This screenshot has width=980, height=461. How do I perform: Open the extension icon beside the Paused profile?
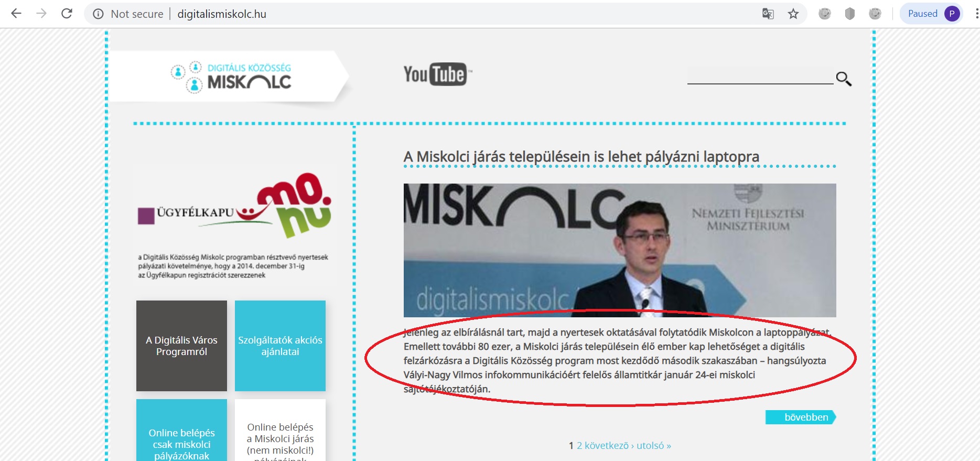click(875, 14)
